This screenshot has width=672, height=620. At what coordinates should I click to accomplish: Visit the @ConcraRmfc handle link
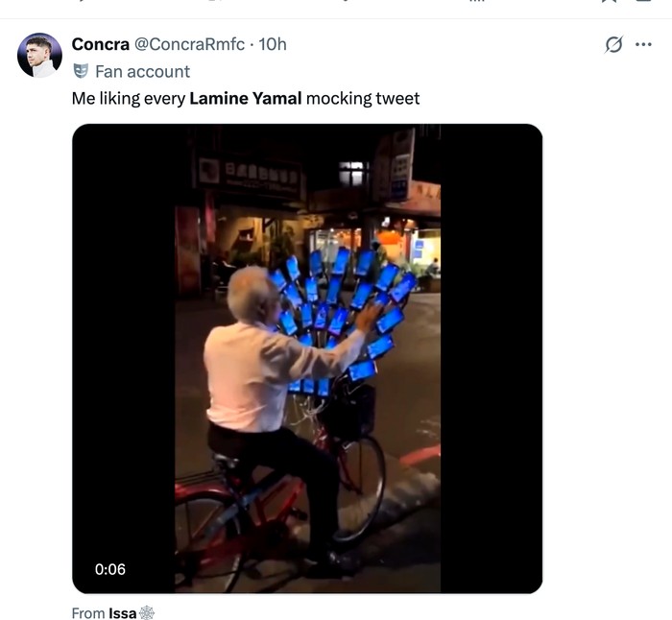(x=188, y=44)
